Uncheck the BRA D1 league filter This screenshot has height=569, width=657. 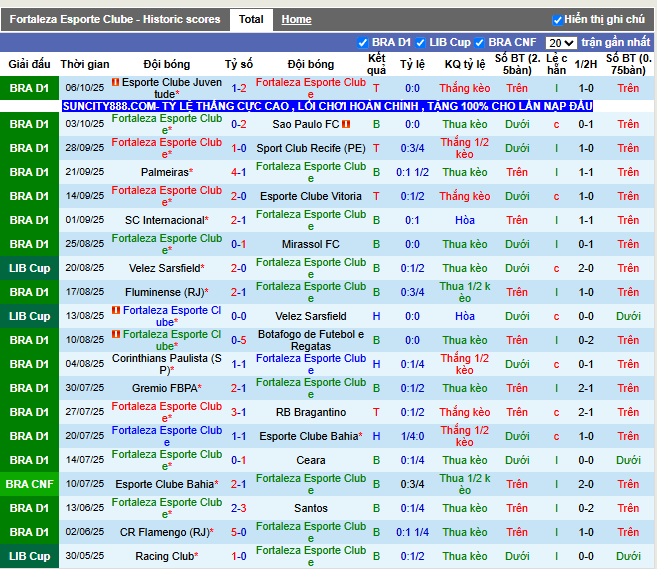pyautogui.click(x=363, y=43)
